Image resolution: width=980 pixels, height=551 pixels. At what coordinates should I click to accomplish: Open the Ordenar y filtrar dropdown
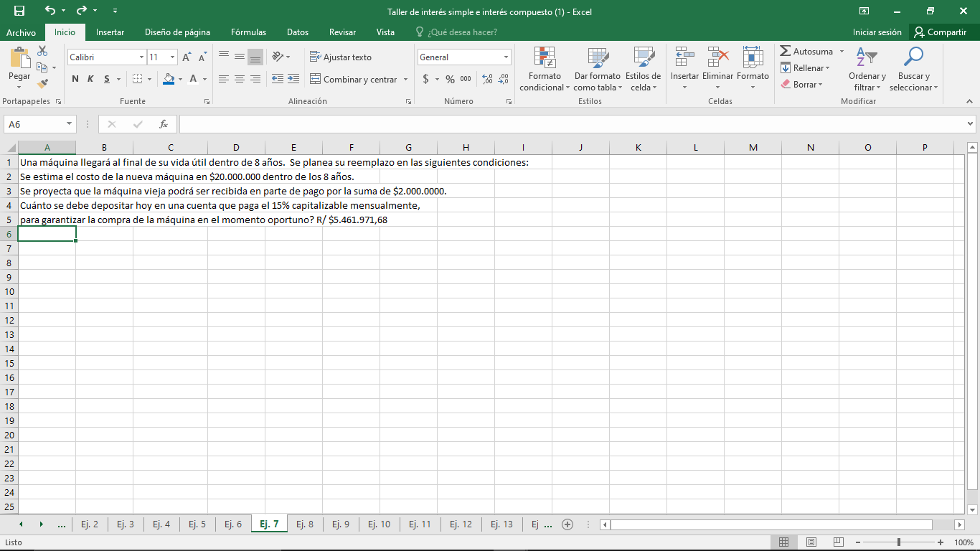tap(867, 67)
